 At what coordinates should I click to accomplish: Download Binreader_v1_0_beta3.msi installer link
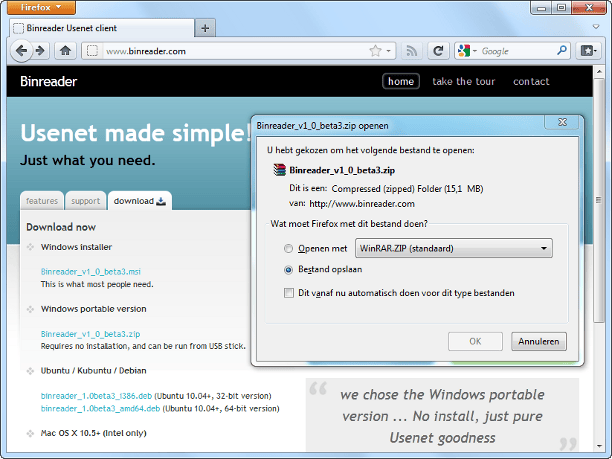[x=91, y=272]
